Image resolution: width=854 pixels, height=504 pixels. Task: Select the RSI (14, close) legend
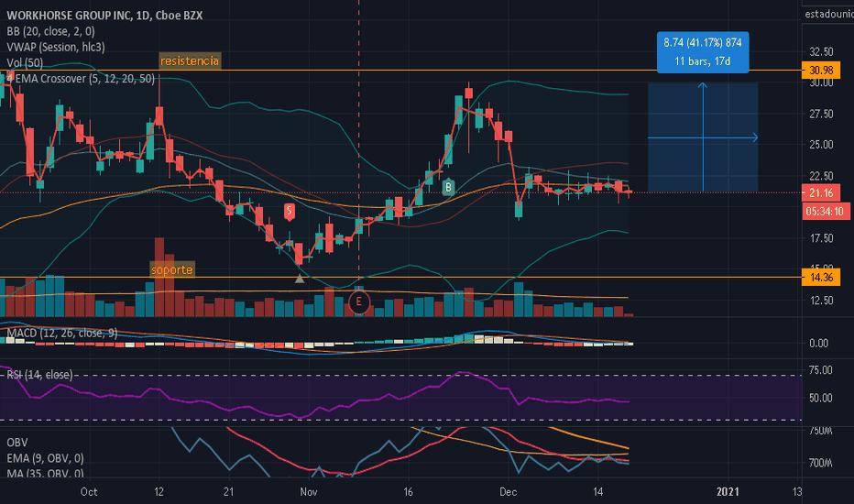[39, 374]
